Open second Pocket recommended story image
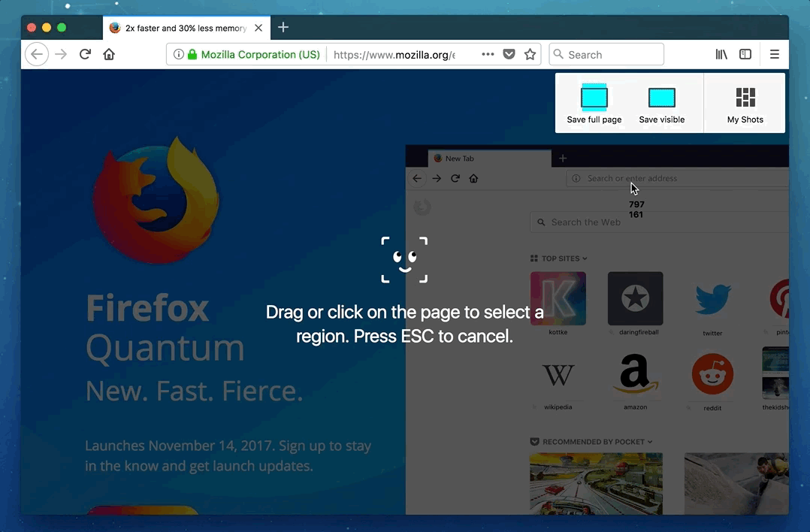Image resolution: width=810 pixels, height=532 pixels. tap(736, 483)
